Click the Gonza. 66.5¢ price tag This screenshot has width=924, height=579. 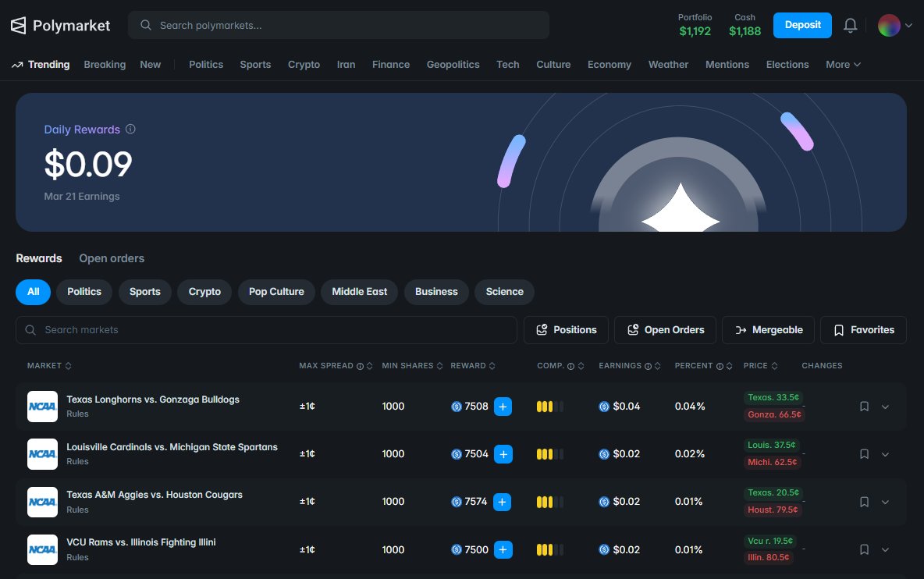774,414
